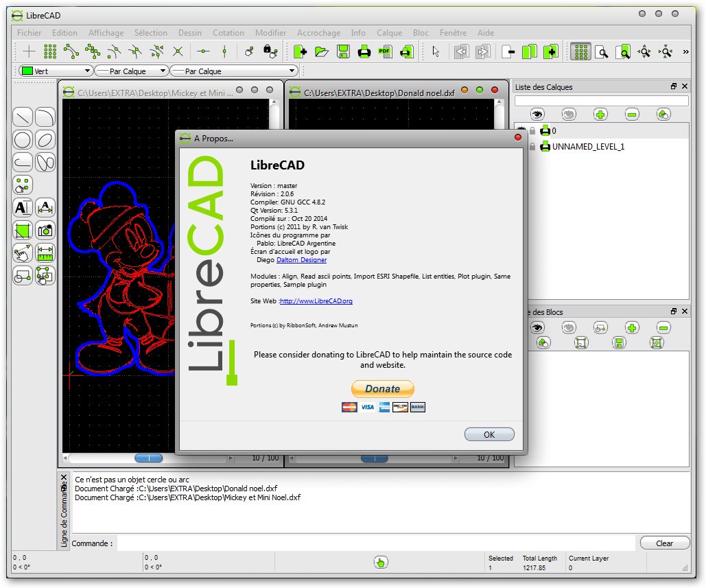The image size is (706, 588).
Task: Click the Export as PDF icon
Action: pyautogui.click(x=385, y=51)
